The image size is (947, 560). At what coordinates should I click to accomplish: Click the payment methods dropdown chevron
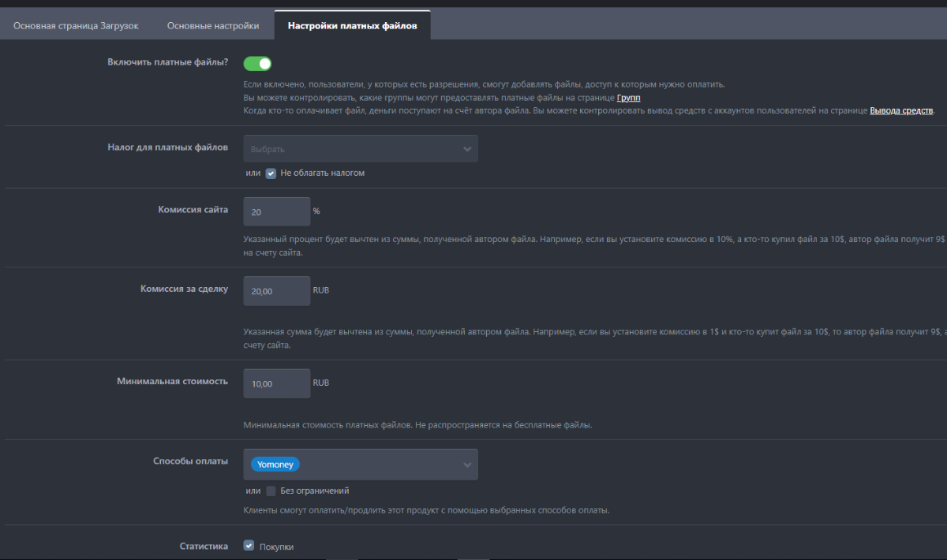click(x=466, y=465)
